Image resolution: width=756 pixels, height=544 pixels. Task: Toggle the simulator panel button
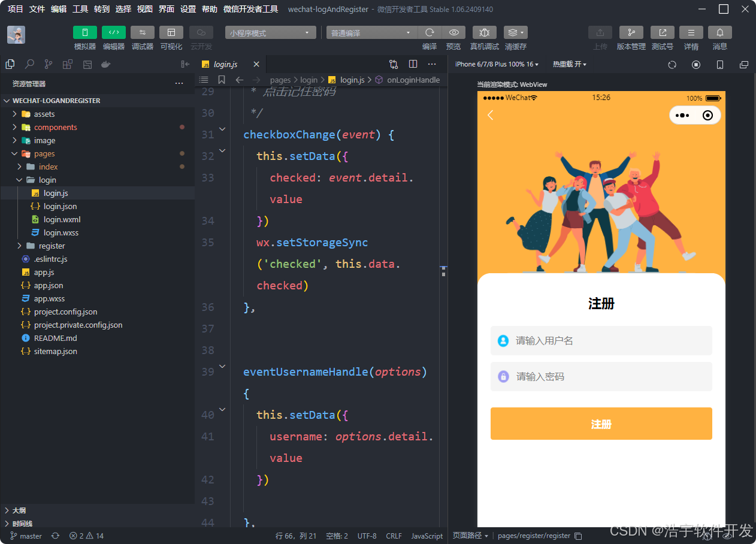pos(84,32)
